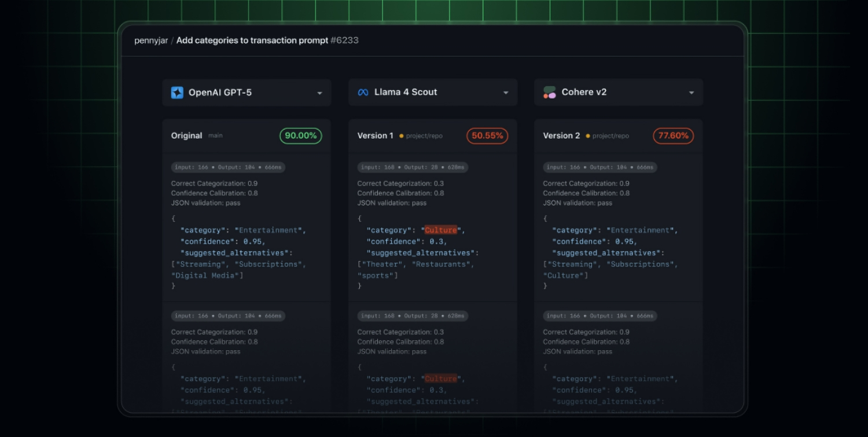The image size is (868, 437).
Task: Select first JSON validation: pass line under Original
Action: pyautogui.click(x=205, y=203)
